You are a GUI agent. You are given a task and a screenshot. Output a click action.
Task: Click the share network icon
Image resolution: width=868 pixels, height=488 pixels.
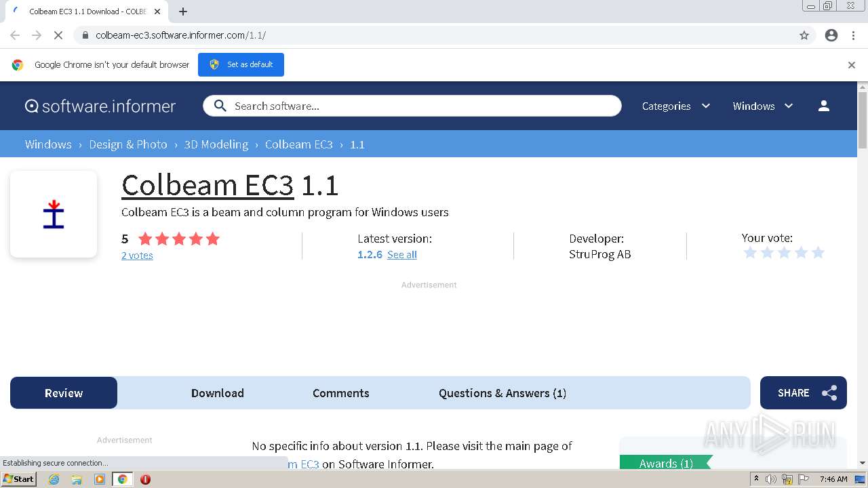pos(829,393)
